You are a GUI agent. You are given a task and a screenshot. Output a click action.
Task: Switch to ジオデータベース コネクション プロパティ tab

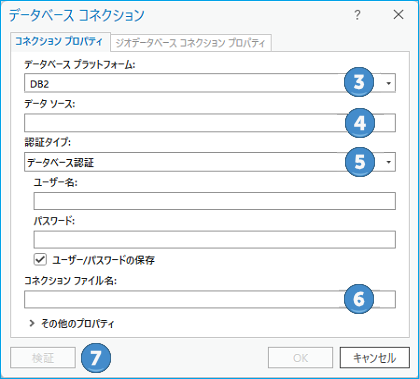(x=191, y=43)
